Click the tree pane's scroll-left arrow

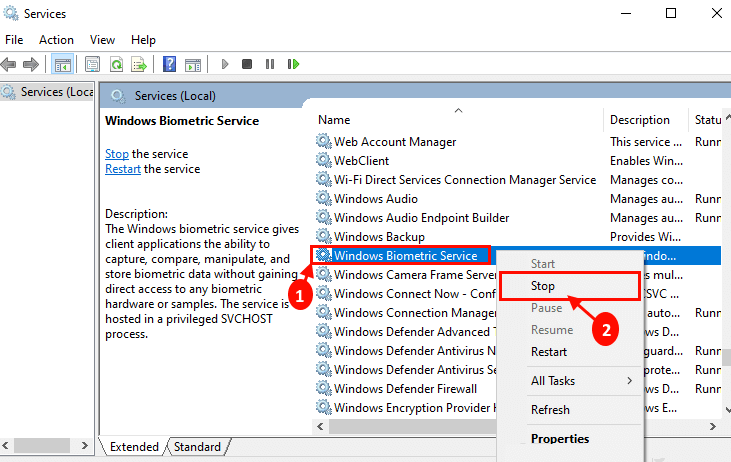[x=5, y=445]
